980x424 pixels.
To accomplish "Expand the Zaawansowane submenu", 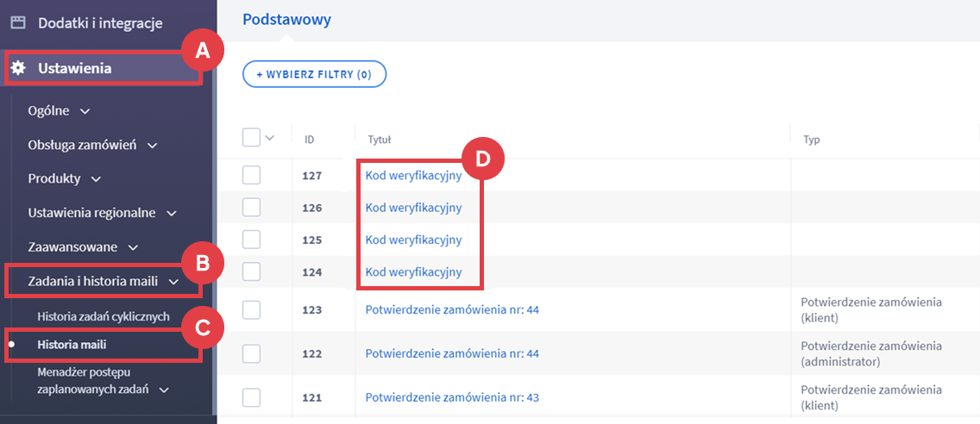I will click(82, 246).
